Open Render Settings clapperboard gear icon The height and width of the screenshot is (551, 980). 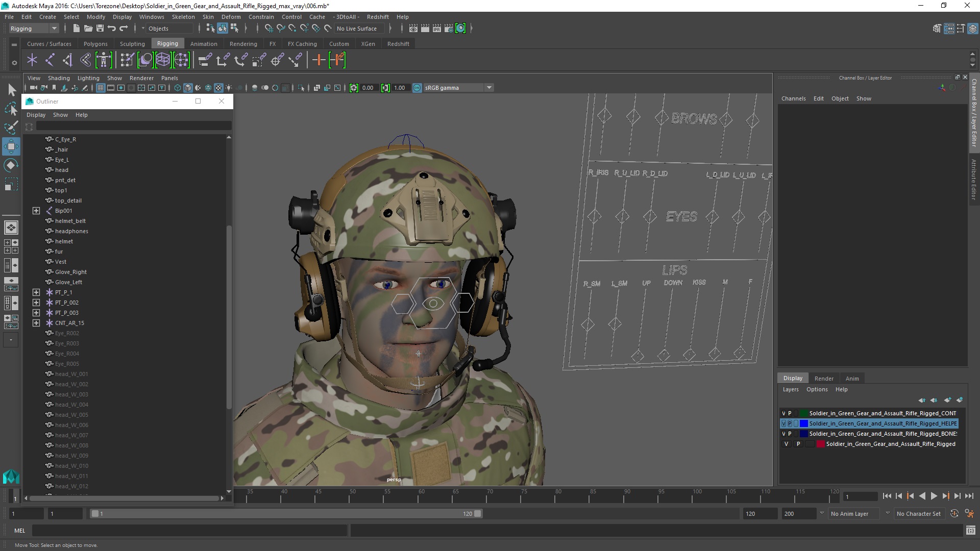point(449,29)
